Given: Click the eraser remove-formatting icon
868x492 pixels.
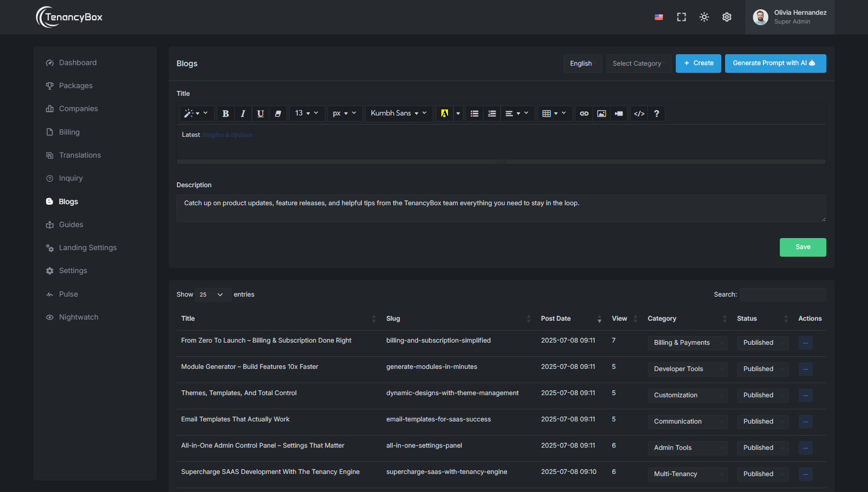Looking at the screenshot, I should 278,113.
